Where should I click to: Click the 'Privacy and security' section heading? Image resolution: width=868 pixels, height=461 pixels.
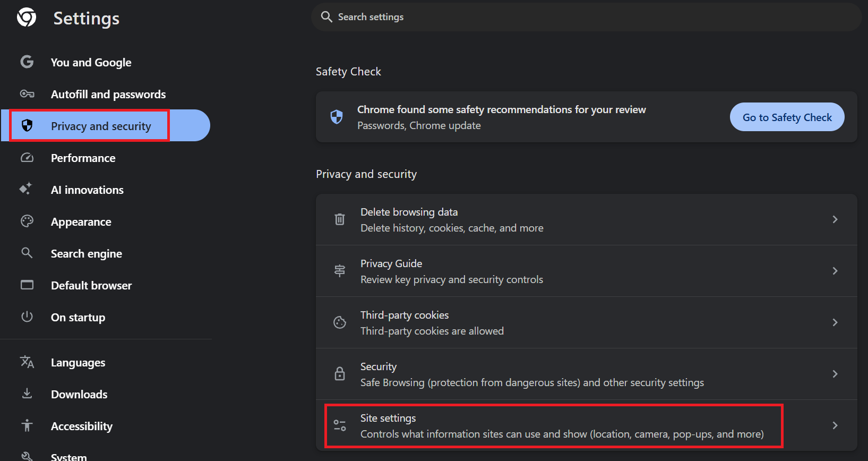[x=366, y=174]
